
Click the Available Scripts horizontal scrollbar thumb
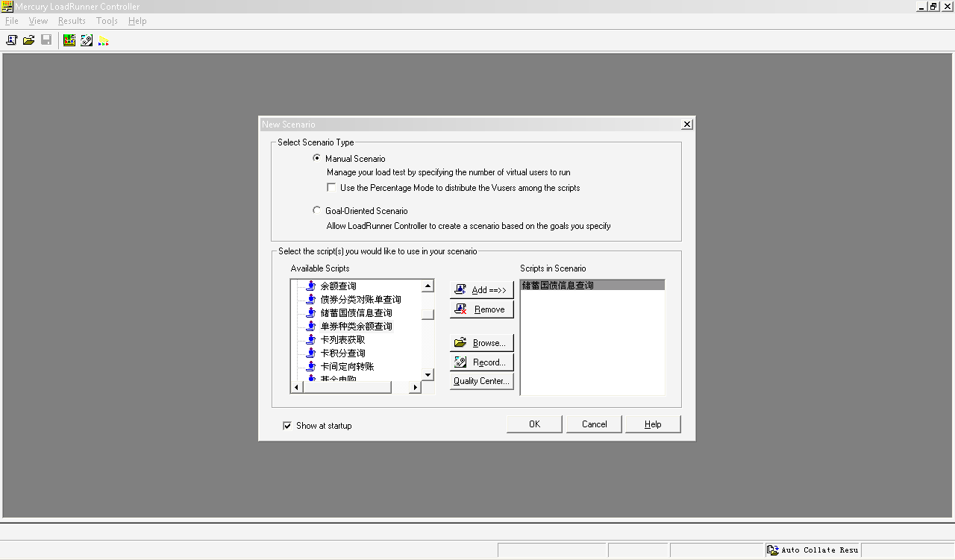tap(347, 388)
